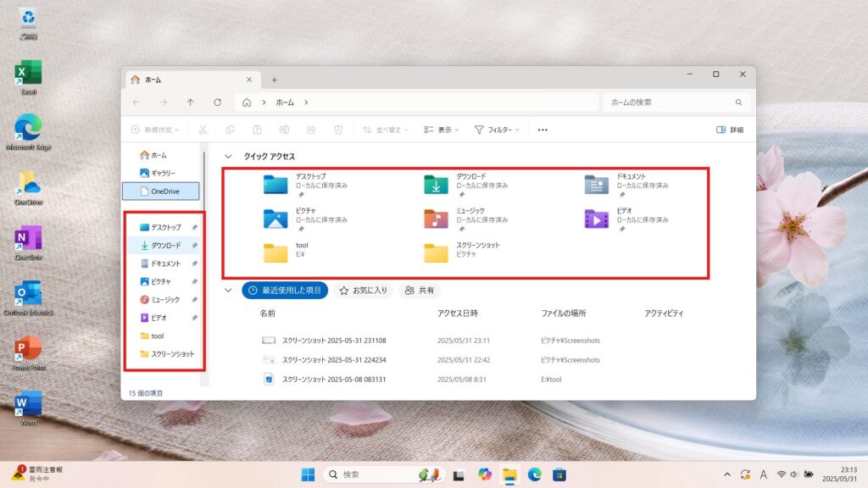The width and height of the screenshot is (868, 488).
Task: Select ホーム in the navigation pane
Action: [153, 155]
